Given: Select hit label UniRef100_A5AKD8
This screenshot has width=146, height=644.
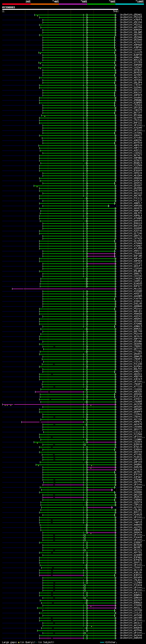Looking at the screenshot, I should tap(131, 314).
